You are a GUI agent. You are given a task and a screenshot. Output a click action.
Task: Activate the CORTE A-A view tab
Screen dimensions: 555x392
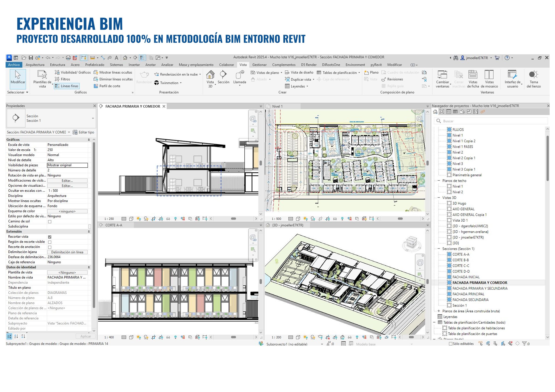(114, 225)
